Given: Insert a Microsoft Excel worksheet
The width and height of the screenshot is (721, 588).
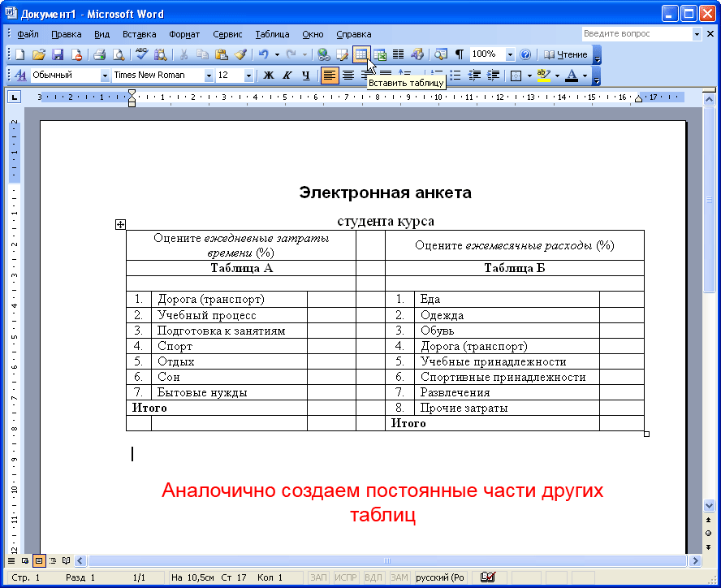Looking at the screenshot, I should (380, 54).
